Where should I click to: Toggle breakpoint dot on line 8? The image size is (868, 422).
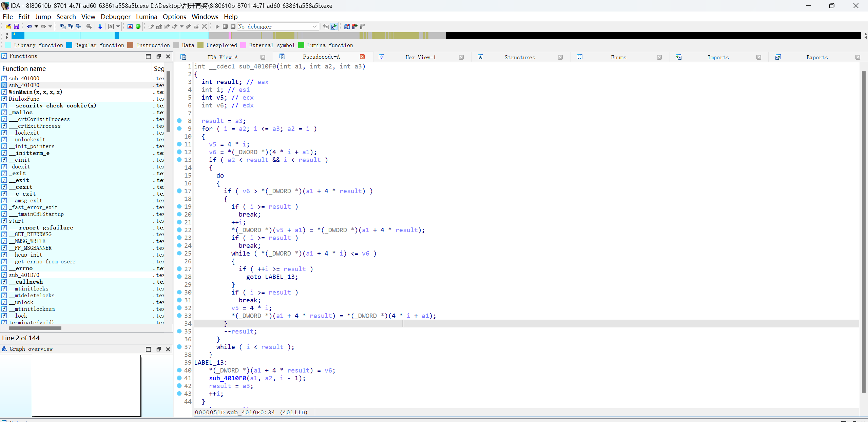point(179,121)
